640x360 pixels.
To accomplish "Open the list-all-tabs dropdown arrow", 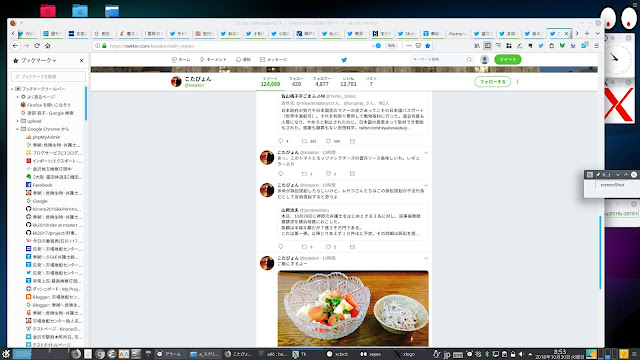I will (x=598, y=33).
